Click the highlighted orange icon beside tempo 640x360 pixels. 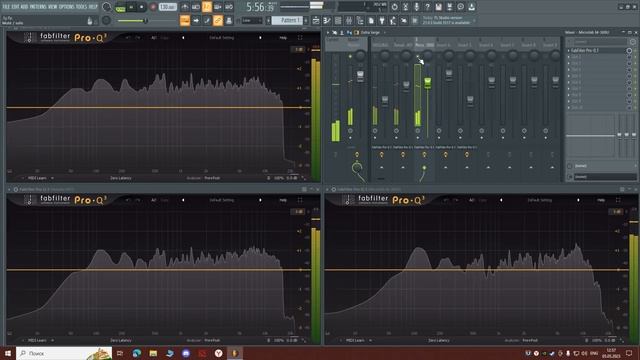207,7
